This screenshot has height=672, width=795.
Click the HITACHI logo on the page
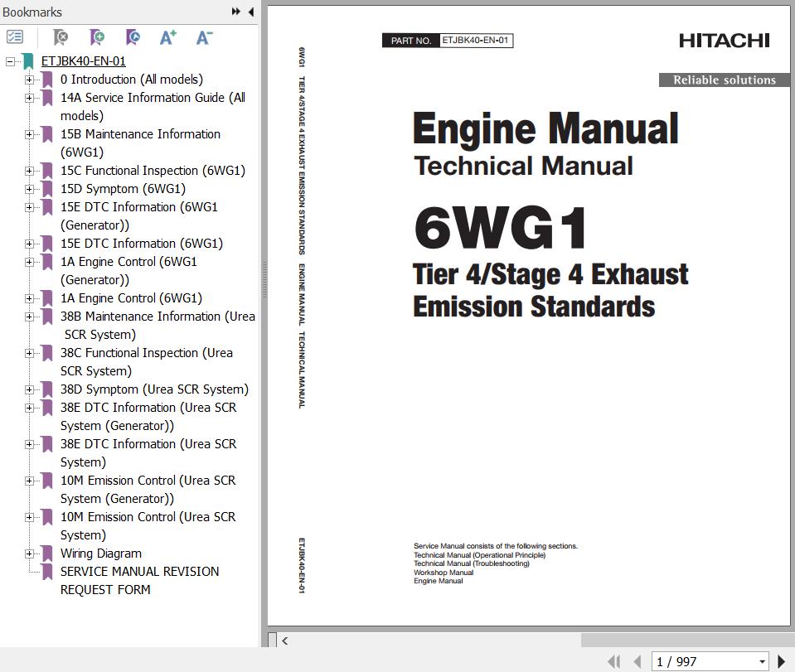coord(724,40)
